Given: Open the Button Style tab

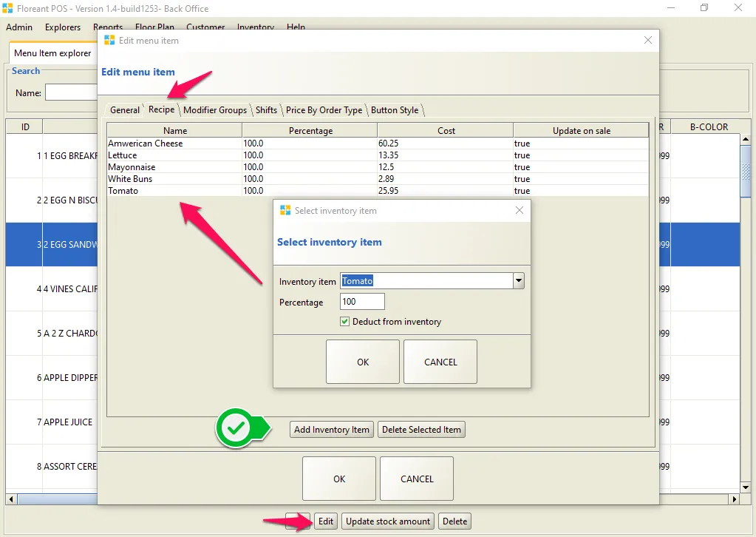Looking at the screenshot, I should (395, 110).
